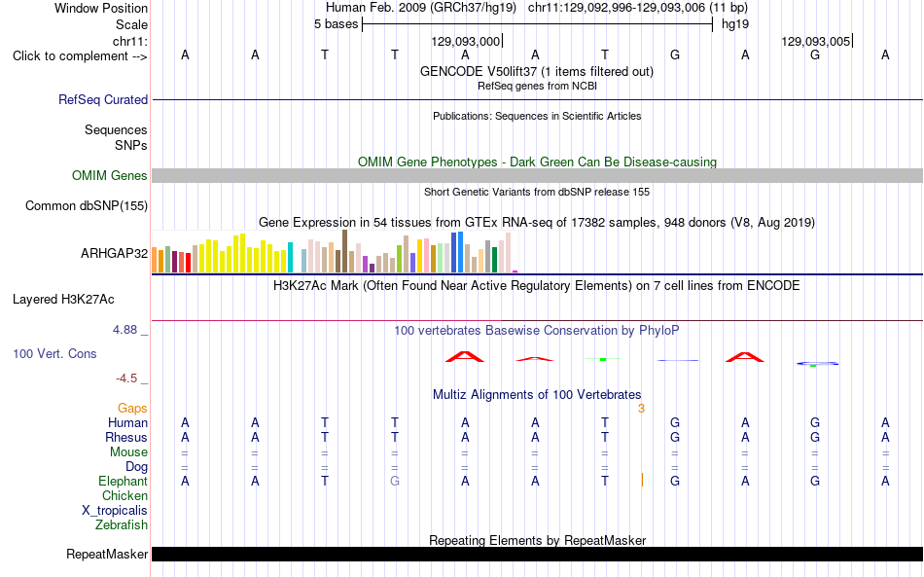This screenshot has height=577, width=924.
Task: Select the Dog species label
Action: (136, 467)
